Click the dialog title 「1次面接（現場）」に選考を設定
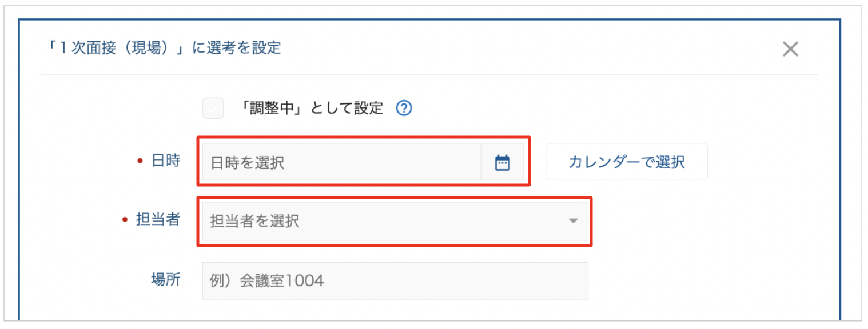The height and width of the screenshot is (329, 868). click(165, 47)
